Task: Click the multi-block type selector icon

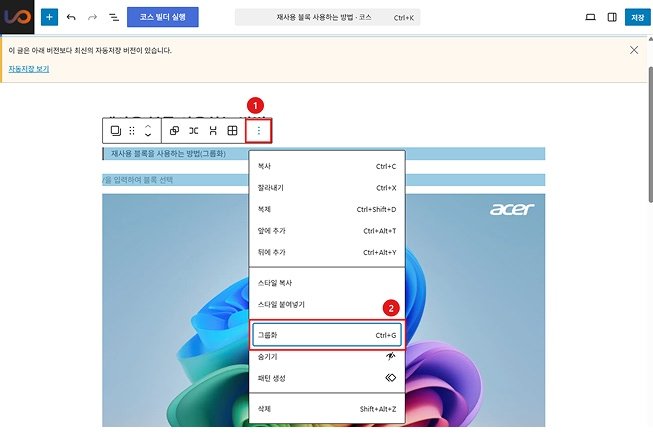Action: (115, 131)
